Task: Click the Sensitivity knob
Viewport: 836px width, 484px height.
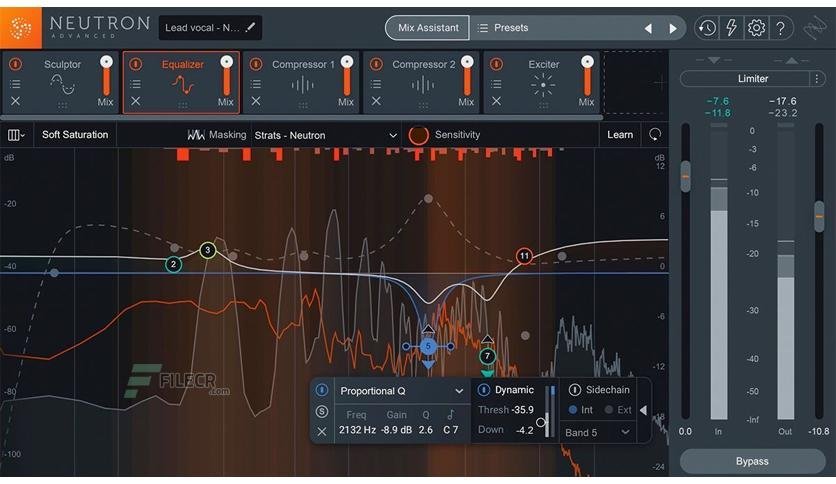Action: pyautogui.click(x=419, y=135)
